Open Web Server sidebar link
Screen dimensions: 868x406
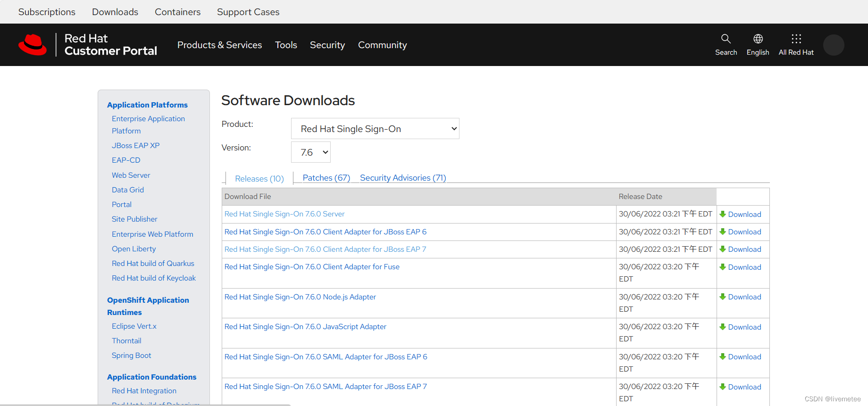(x=131, y=175)
